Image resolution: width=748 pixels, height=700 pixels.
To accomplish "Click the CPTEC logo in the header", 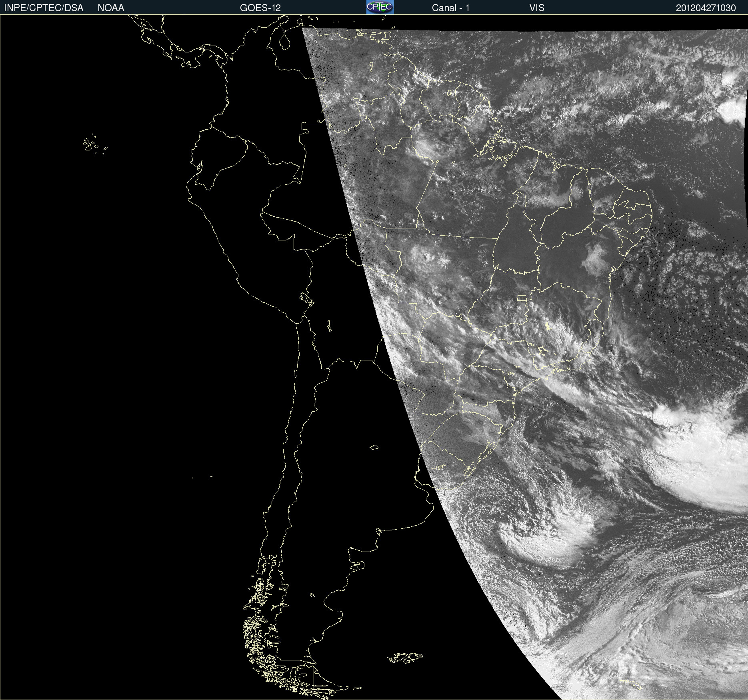I will [x=380, y=7].
